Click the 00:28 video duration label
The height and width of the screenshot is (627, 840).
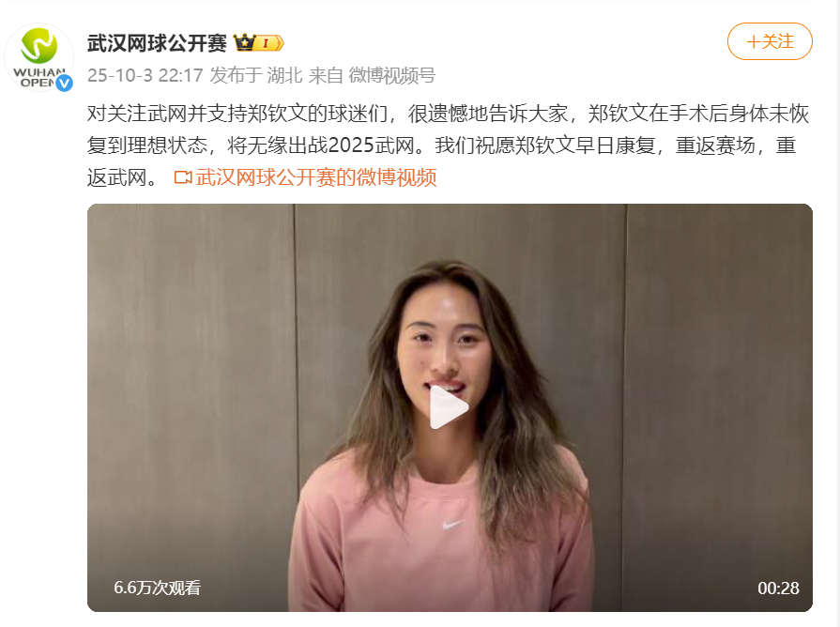[x=778, y=589]
